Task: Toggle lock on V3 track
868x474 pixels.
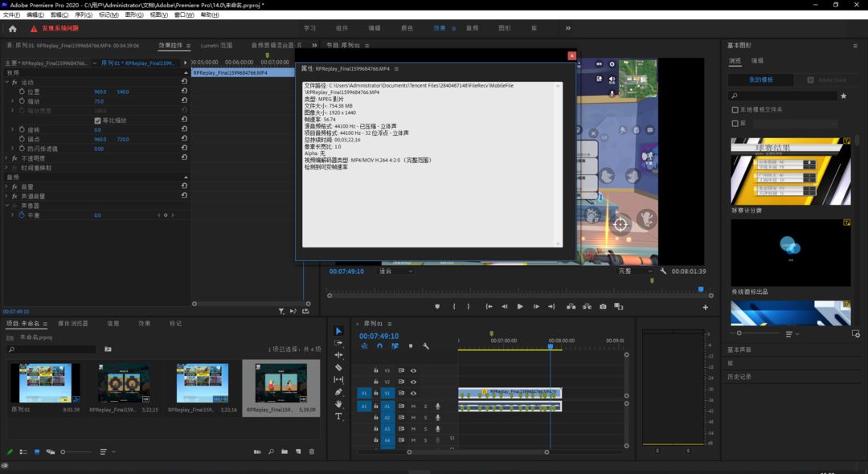Action: tap(376, 370)
